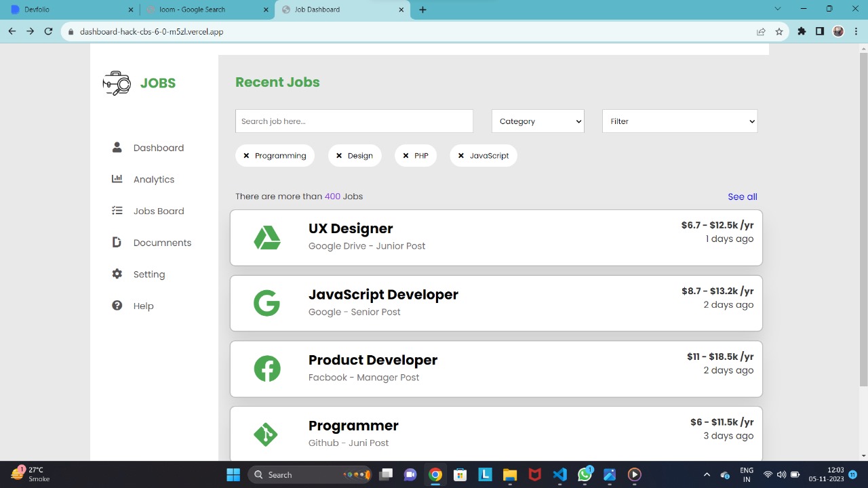
Task: Open the JavaScript Developer job title
Action: click(x=383, y=294)
